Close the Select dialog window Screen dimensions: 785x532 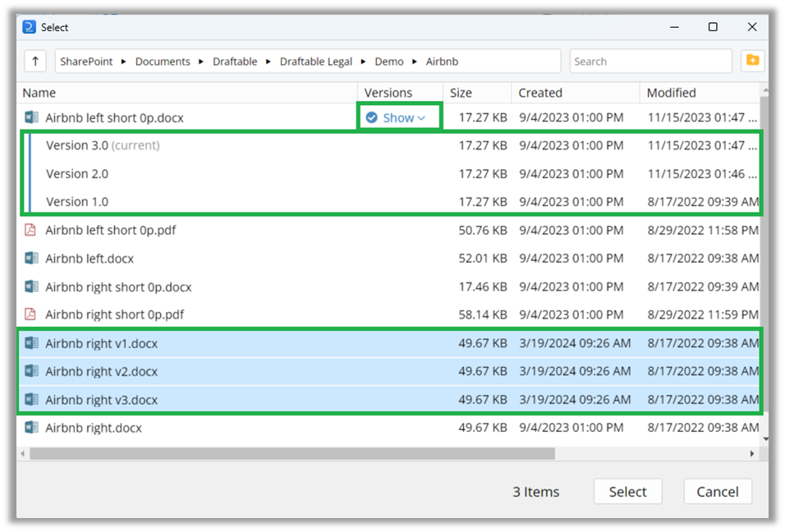pyautogui.click(x=752, y=27)
